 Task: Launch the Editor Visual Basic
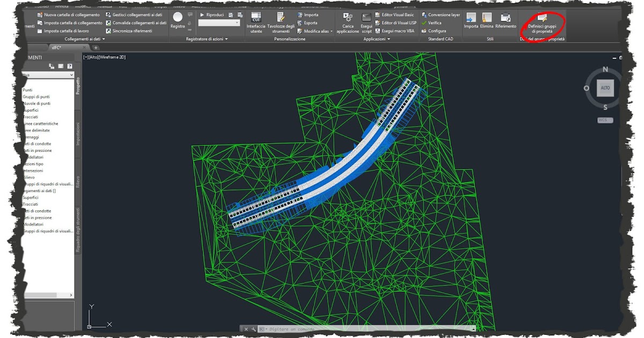click(x=396, y=14)
